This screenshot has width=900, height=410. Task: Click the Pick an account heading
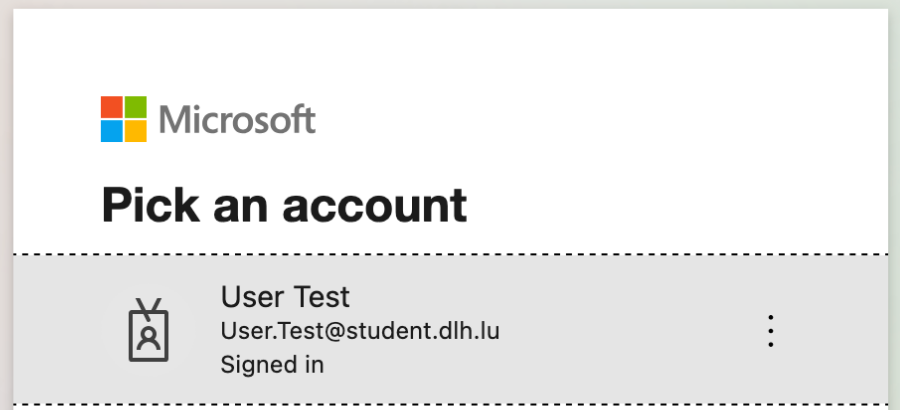284,204
